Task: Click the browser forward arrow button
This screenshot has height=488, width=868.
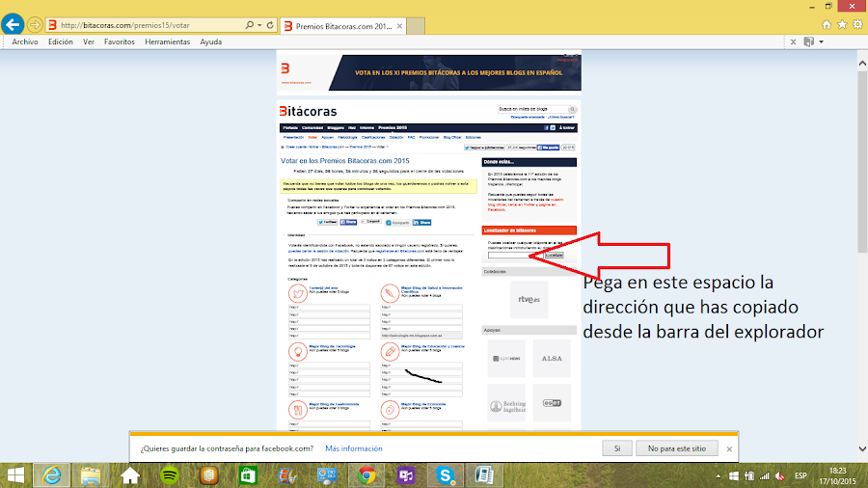Action: pos(35,25)
